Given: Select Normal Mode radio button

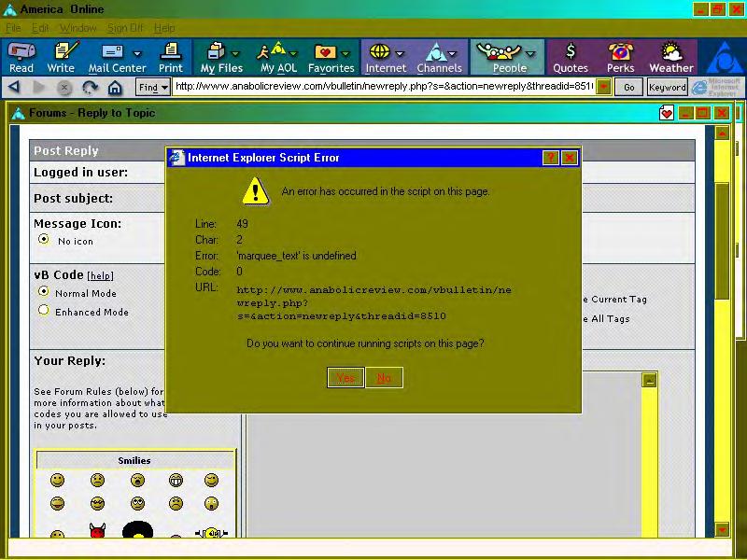Looking at the screenshot, I should coord(43,292).
